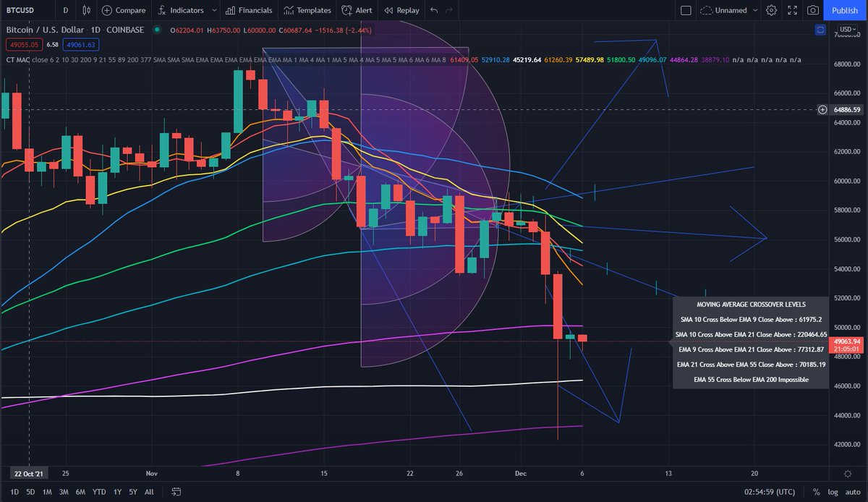This screenshot has height=502, width=868.
Task: Open the D timeframe interval selector
Action: click(66, 10)
